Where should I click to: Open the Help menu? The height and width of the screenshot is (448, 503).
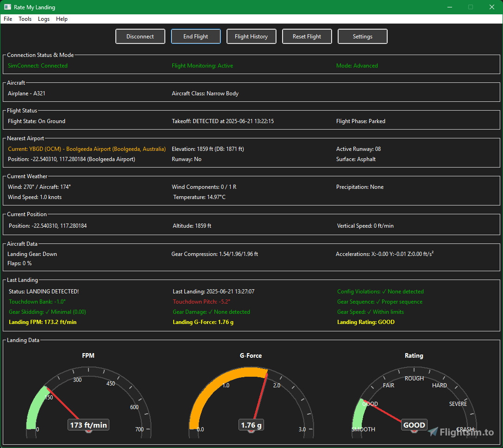point(62,19)
